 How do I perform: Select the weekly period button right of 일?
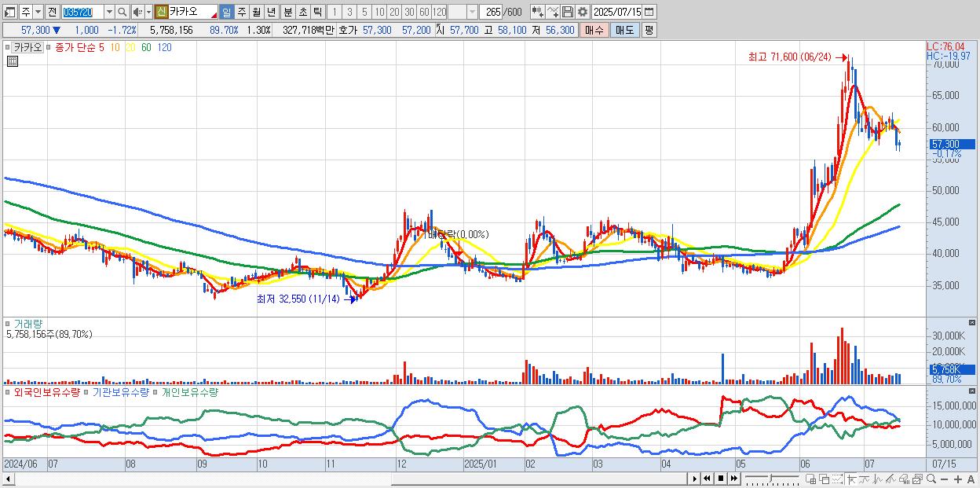tap(241, 13)
